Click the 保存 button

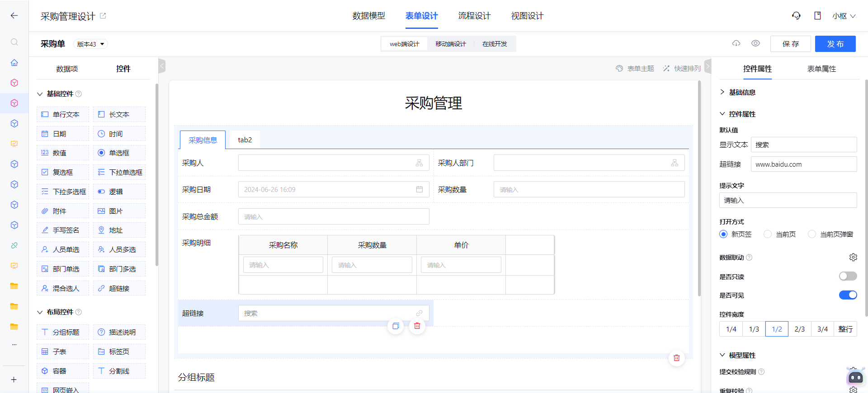pos(791,44)
